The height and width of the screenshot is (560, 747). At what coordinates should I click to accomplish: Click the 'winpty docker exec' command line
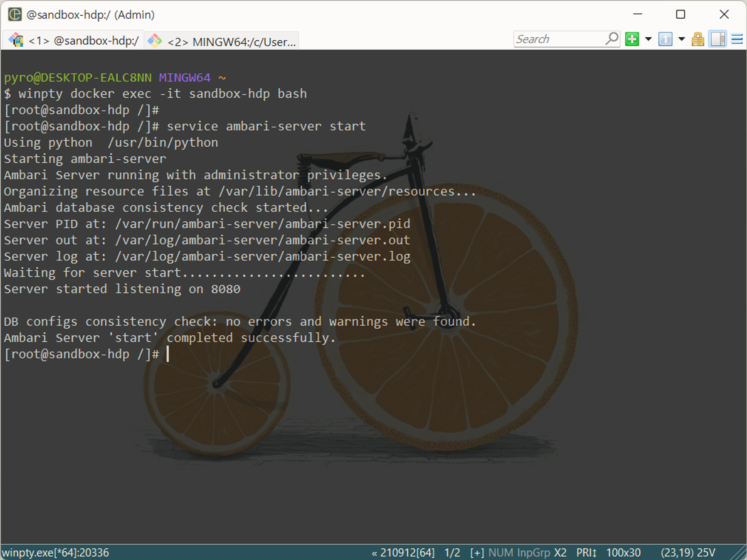(x=155, y=94)
